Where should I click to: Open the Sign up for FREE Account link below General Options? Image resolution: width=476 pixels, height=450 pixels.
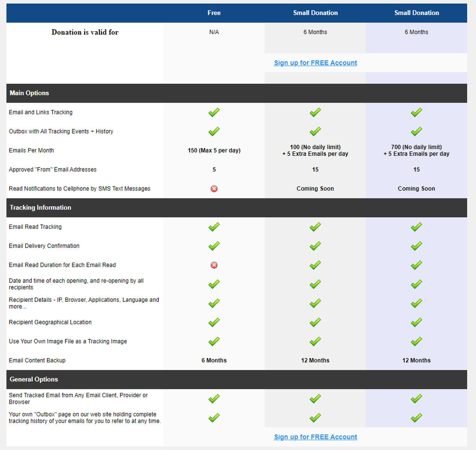click(x=315, y=437)
